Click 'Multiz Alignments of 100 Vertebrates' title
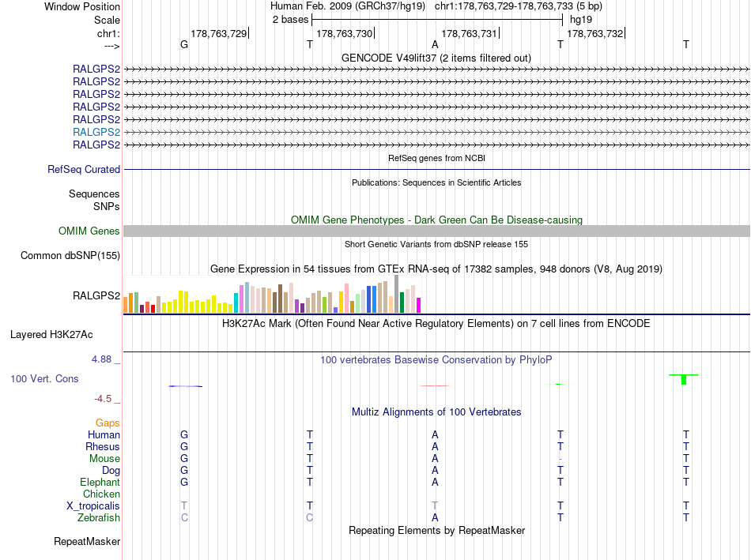 click(x=436, y=412)
